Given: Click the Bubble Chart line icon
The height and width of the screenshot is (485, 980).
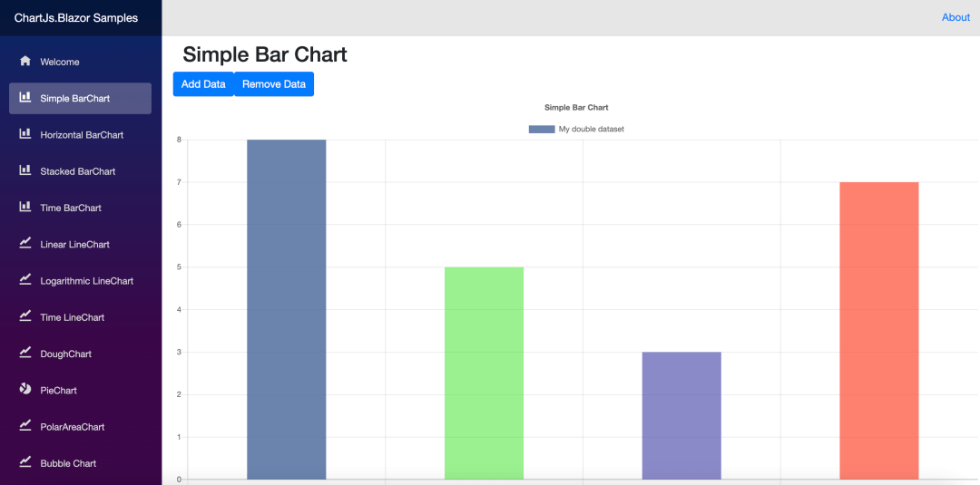Looking at the screenshot, I should tap(25, 462).
